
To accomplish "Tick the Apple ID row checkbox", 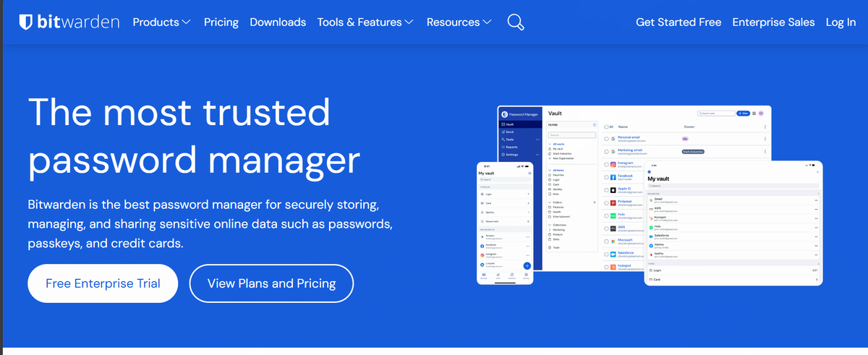I will [x=606, y=190].
